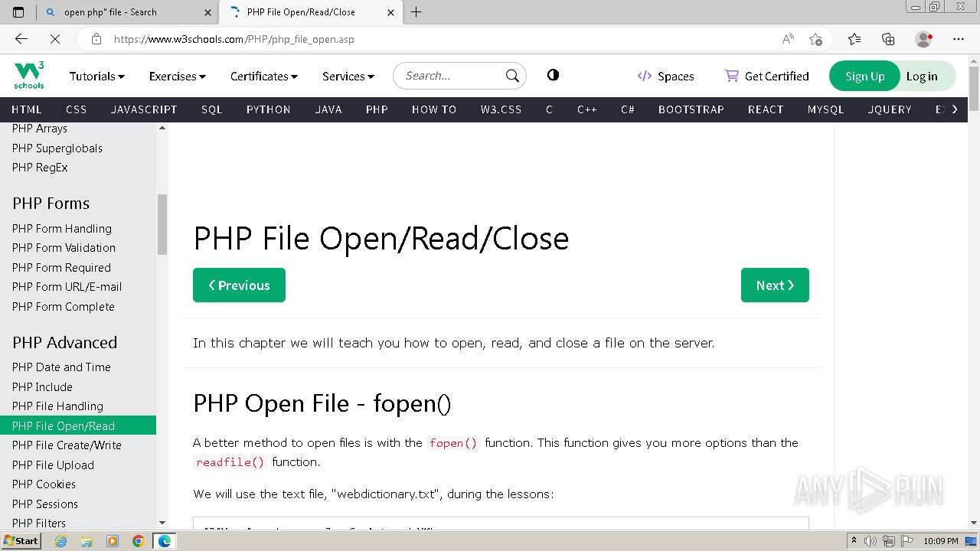Open Favorites list icon
Viewport: 980px width, 551px height.
click(854, 39)
